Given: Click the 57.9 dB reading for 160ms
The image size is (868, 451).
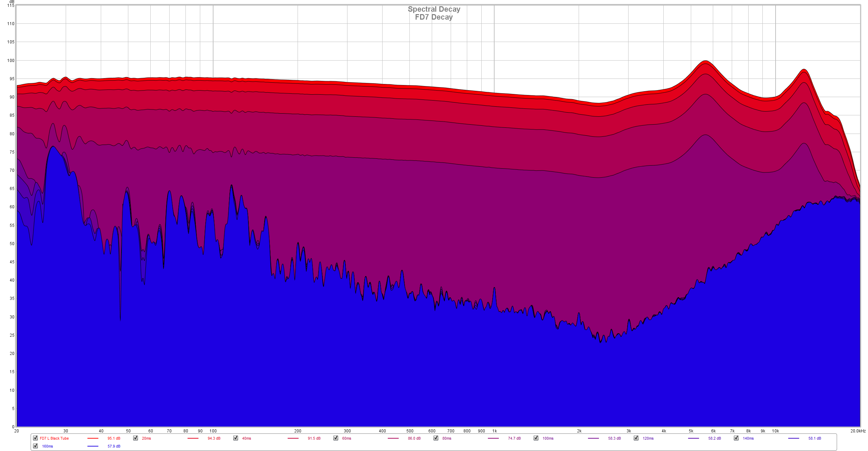Looking at the screenshot, I should tap(114, 446).
